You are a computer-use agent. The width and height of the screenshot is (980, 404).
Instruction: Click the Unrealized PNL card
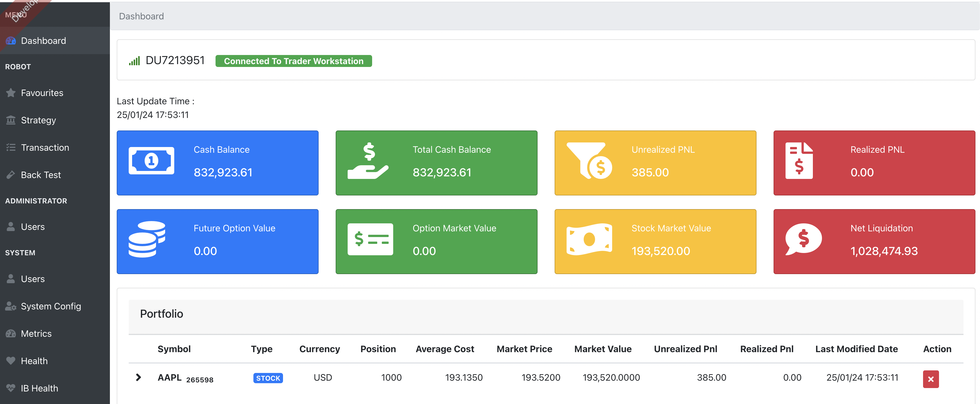[x=655, y=163]
